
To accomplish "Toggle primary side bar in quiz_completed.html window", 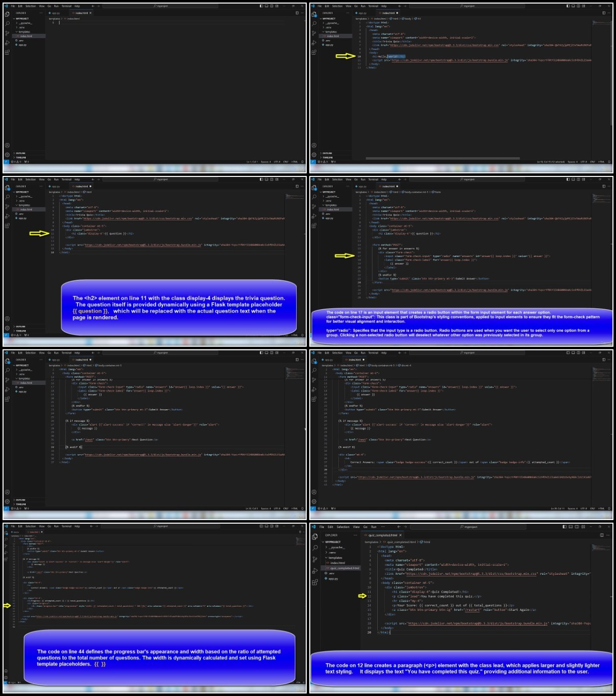I will click(564, 527).
